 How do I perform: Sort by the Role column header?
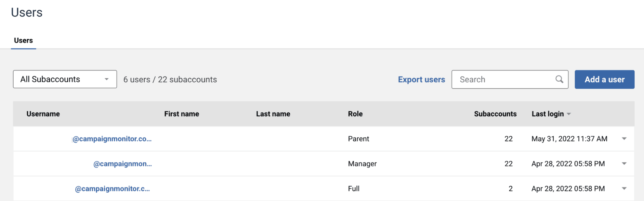(355, 114)
